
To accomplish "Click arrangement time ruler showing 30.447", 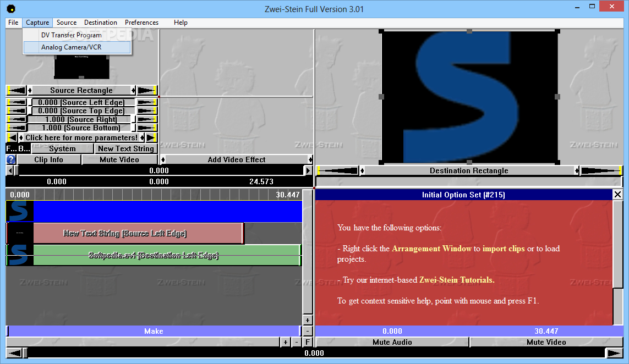I will click(x=154, y=195).
